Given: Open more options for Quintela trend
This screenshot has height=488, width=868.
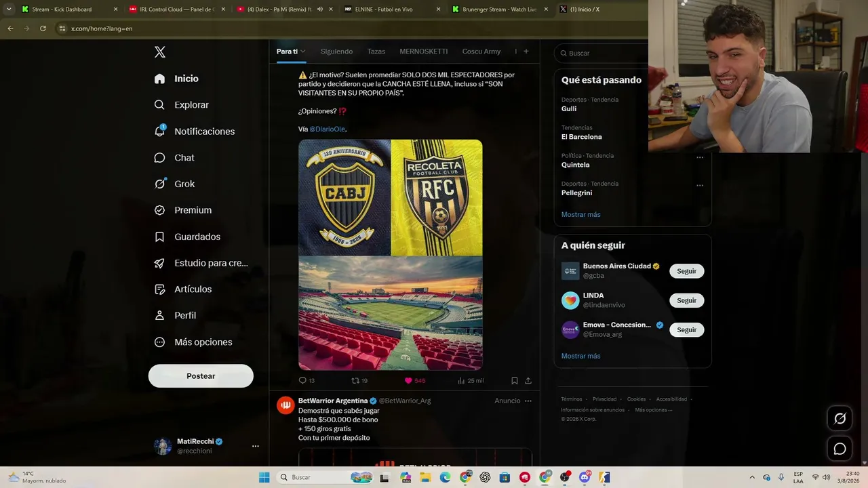Looking at the screenshot, I should 700,157.
